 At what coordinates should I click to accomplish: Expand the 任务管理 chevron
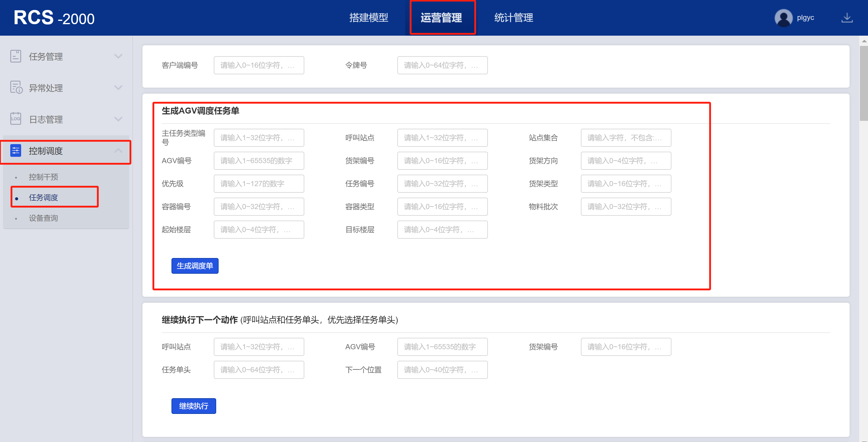[118, 56]
